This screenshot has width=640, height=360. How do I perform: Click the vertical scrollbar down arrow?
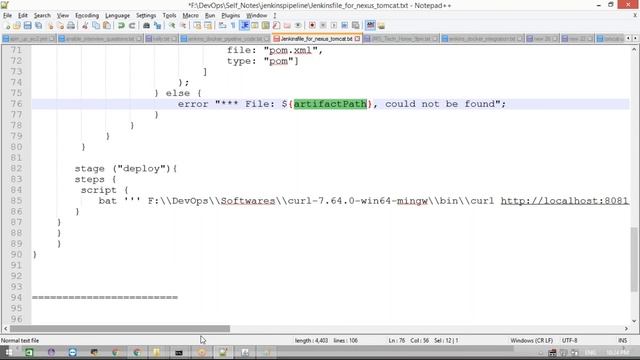coord(634,321)
